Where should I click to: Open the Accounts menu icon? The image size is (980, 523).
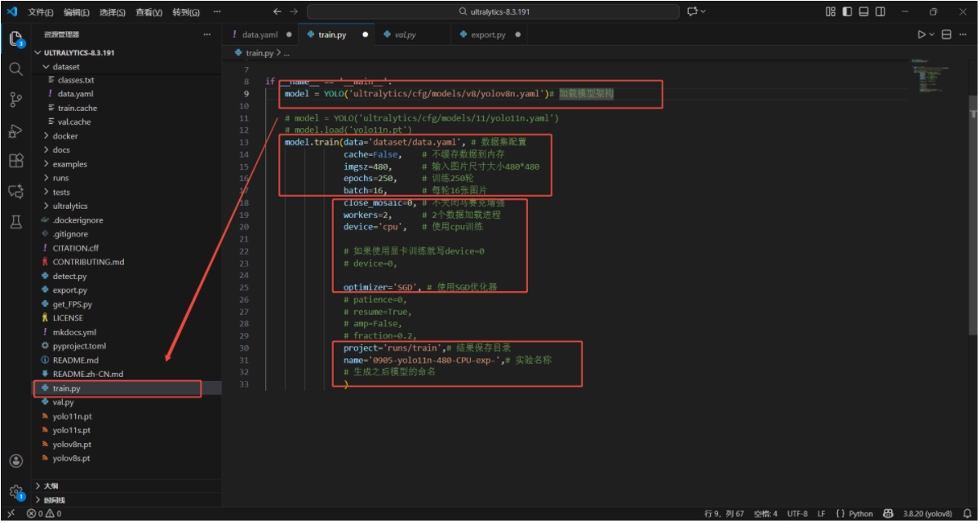[16, 461]
